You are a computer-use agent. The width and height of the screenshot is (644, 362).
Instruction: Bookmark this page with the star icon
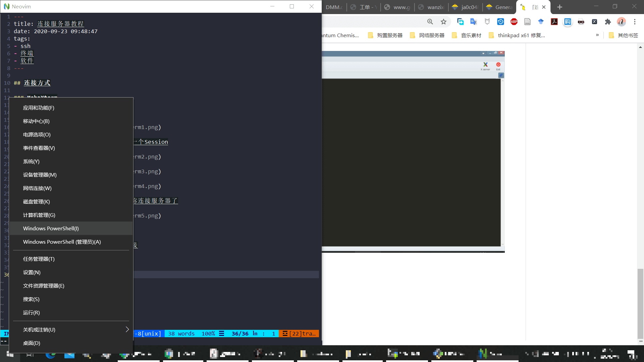443,22
